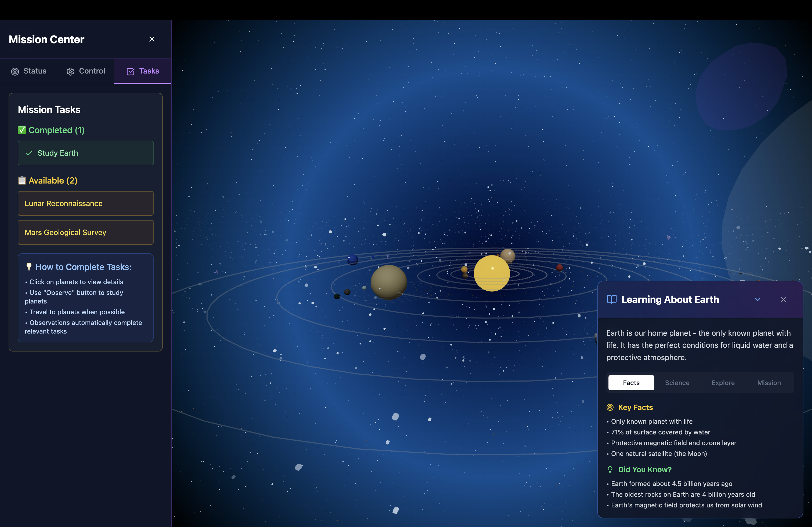The image size is (812, 527).
Task: Close the Mission Center sidebar
Action: point(152,39)
